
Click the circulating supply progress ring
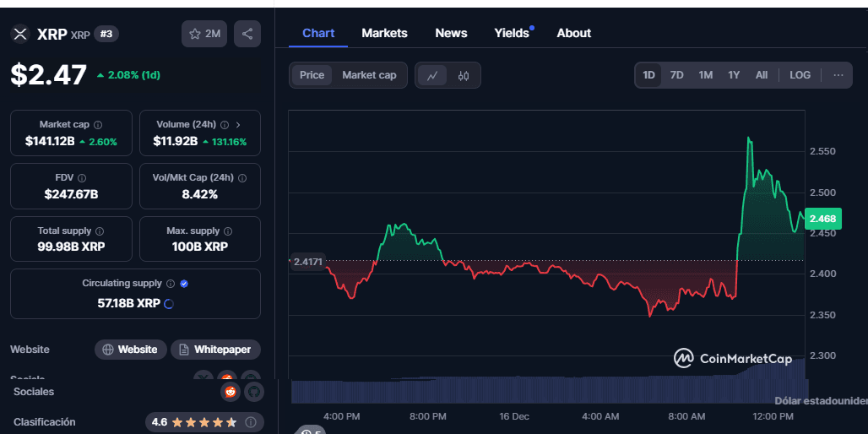click(169, 303)
